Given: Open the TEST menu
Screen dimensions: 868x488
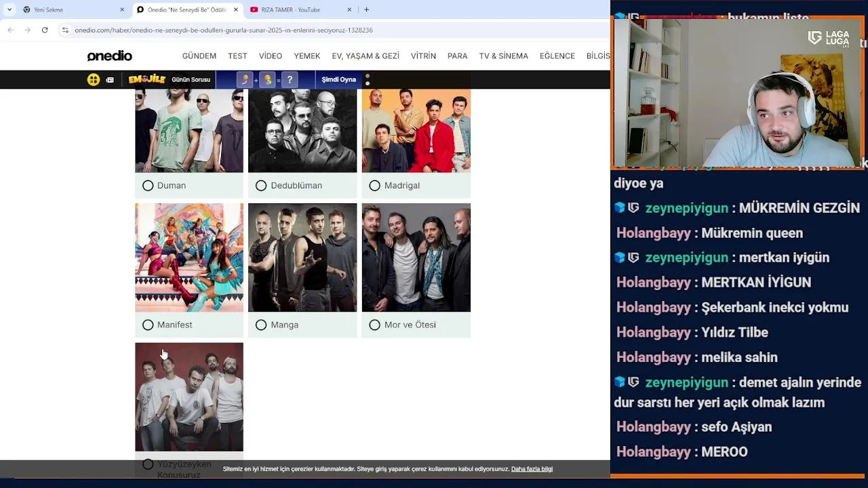Looking at the screenshot, I should tap(237, 56).
